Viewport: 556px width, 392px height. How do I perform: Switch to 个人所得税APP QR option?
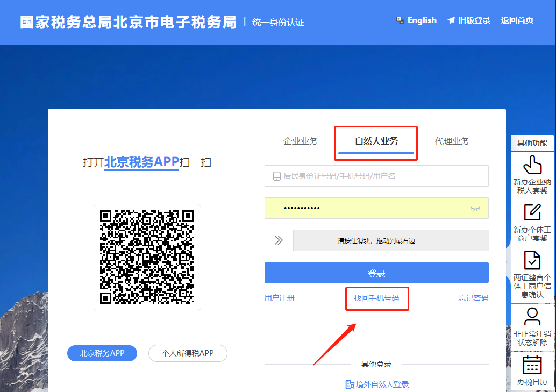188,353
